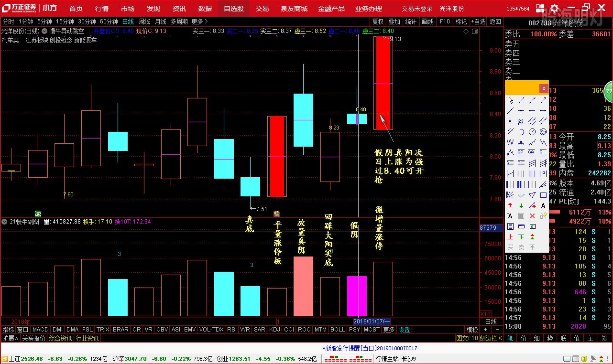Switch chart period to 5分钟
The height and width of the screenshot is (364, 613).
pyautogui.click(x=44, y=21)
